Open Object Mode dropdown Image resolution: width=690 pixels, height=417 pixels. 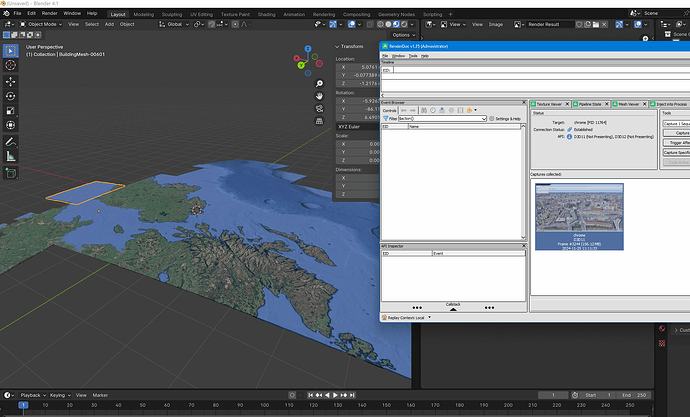41,24
